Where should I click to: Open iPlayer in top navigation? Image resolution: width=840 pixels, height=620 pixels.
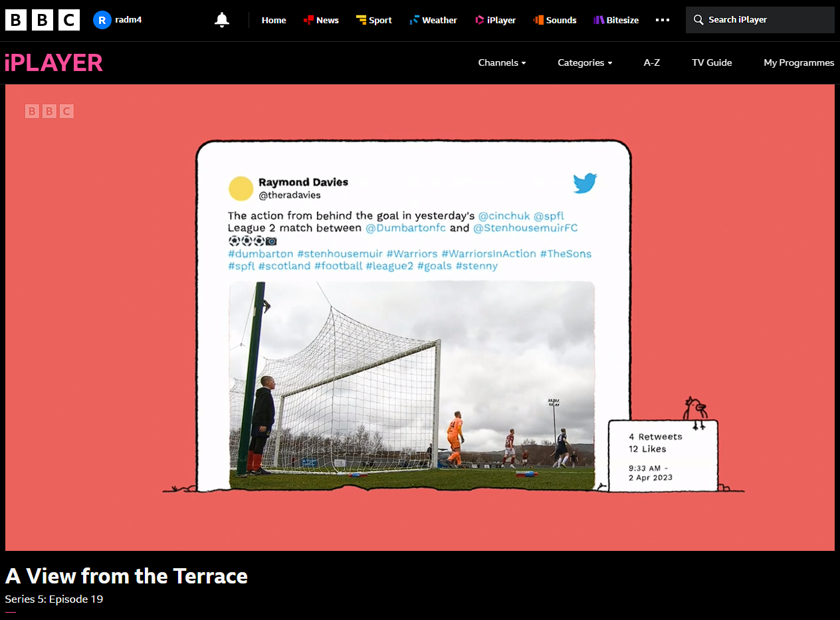point(496,20)
